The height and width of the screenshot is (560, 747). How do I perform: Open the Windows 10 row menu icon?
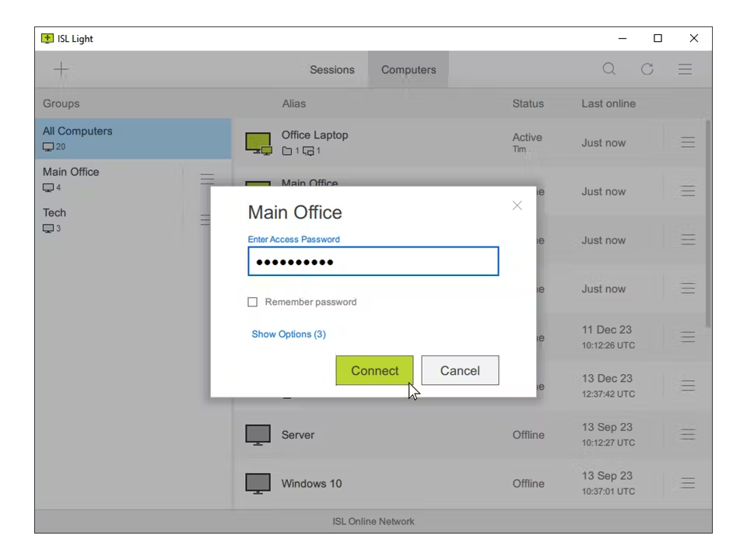pyautogui.click(x=687, y=483)
